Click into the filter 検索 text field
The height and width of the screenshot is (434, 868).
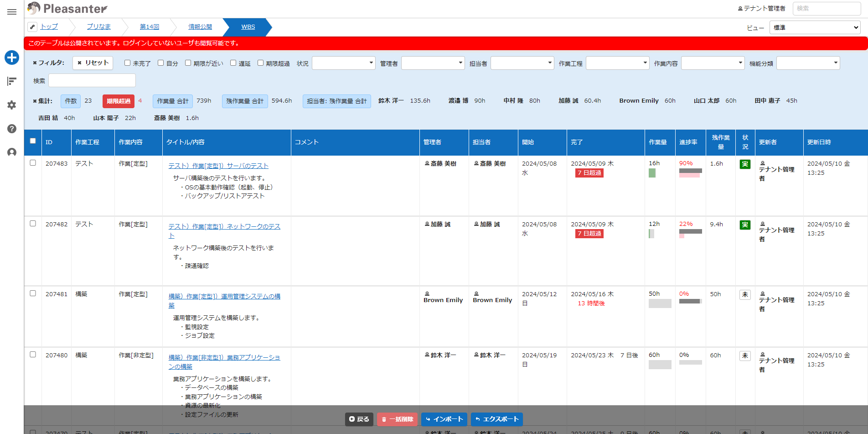(92, 81)
